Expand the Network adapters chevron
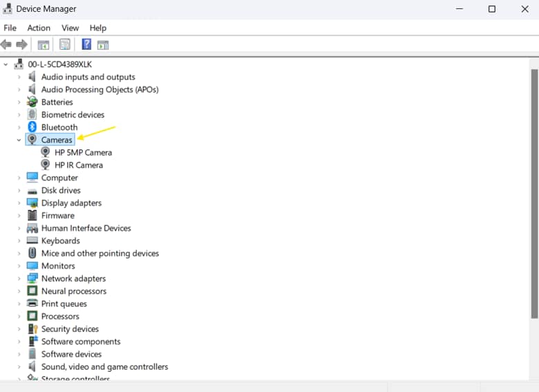This screenshot has width=539, height=392. point(19,279)
